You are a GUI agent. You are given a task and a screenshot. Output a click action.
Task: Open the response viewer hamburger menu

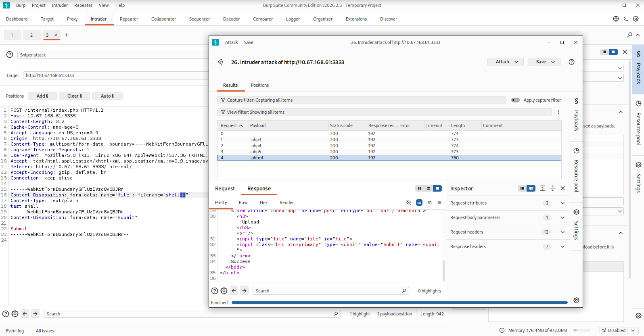[x=439, y=202]
